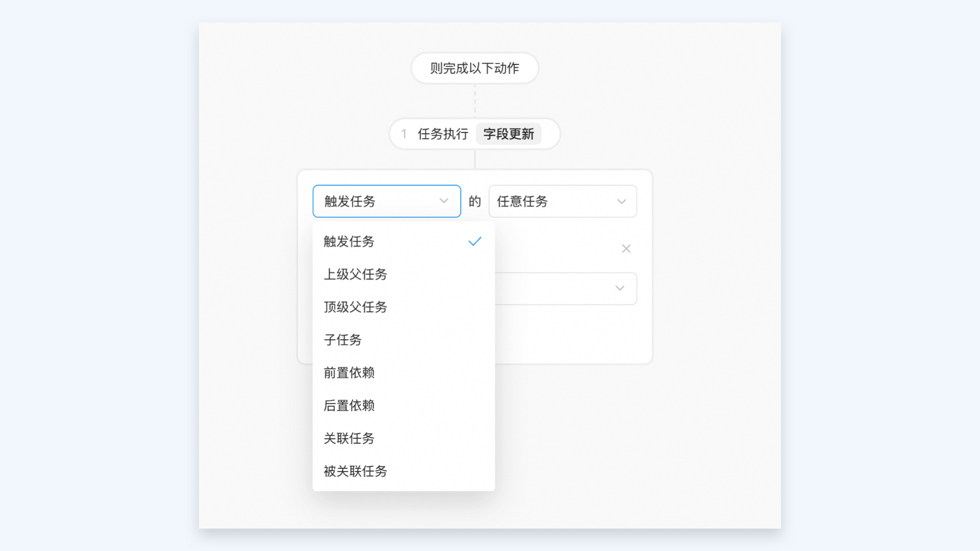Screen dimensions: 980x551
Task: Click the 的 connector label
Action: 475,202
